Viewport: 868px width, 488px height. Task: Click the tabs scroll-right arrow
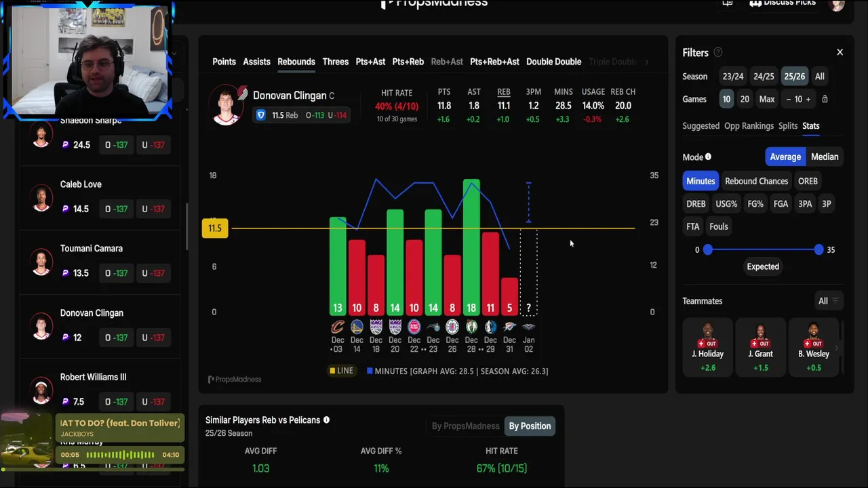coord(646,62)
